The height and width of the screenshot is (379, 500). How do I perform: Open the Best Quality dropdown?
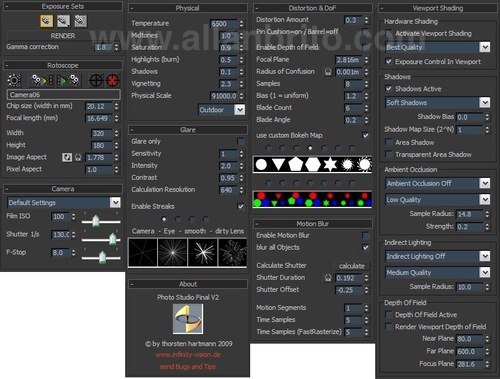point(438,47)
